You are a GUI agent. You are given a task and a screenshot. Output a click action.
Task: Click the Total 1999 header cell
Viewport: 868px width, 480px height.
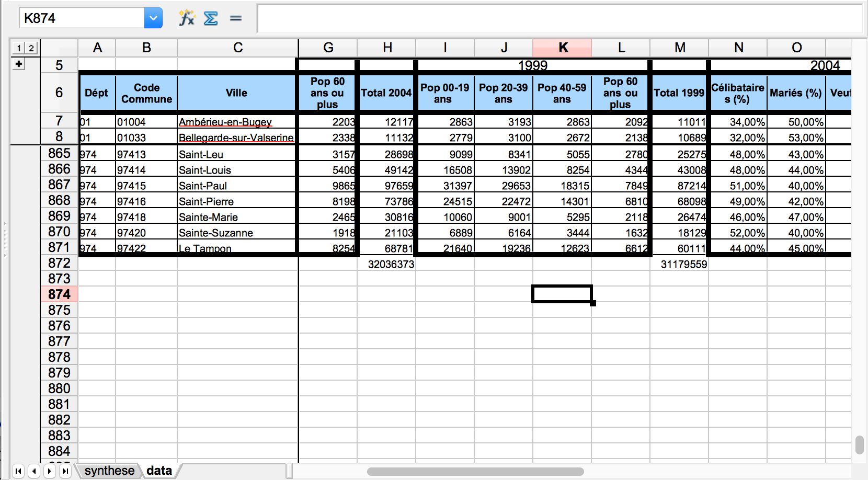tap(679, 93)
